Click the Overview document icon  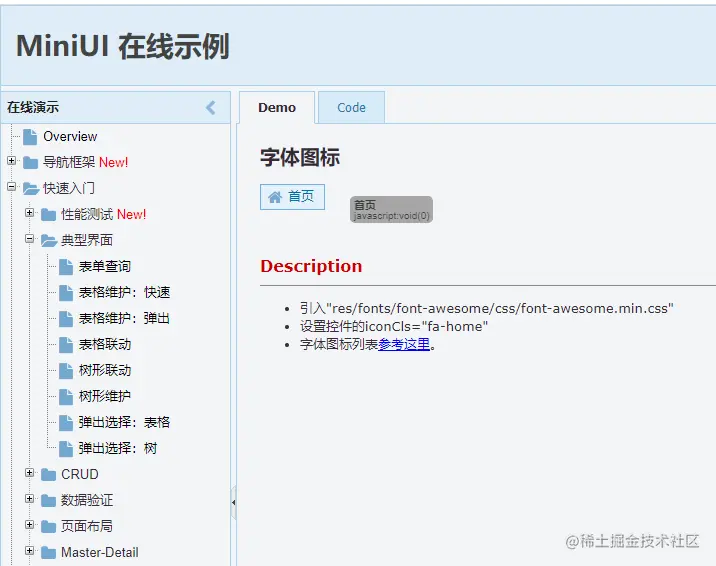(x=30, y=136)
